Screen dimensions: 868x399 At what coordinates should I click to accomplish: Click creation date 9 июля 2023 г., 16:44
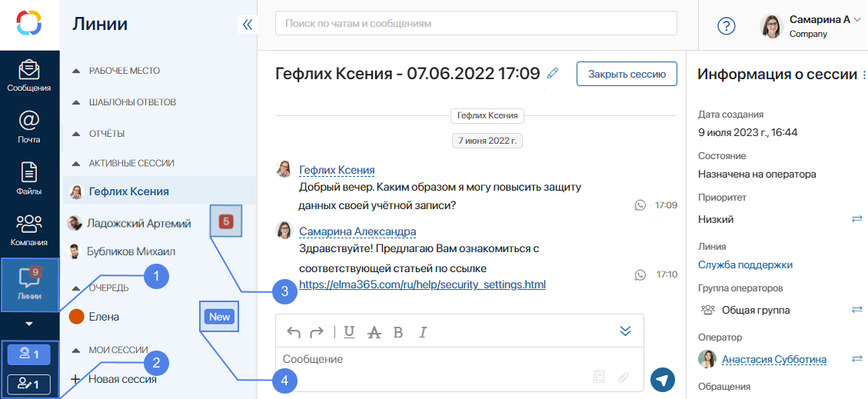tap(748, 133)
